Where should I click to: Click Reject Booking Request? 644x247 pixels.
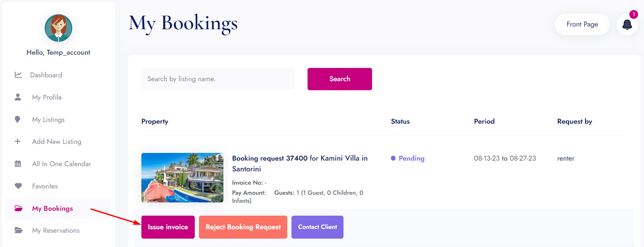click(243, 227)
